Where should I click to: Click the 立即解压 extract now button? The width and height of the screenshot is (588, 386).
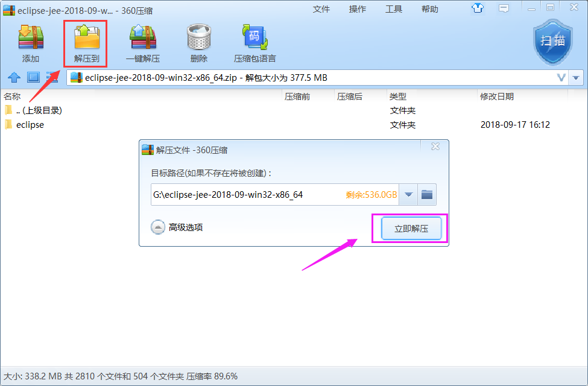[411, 229]
